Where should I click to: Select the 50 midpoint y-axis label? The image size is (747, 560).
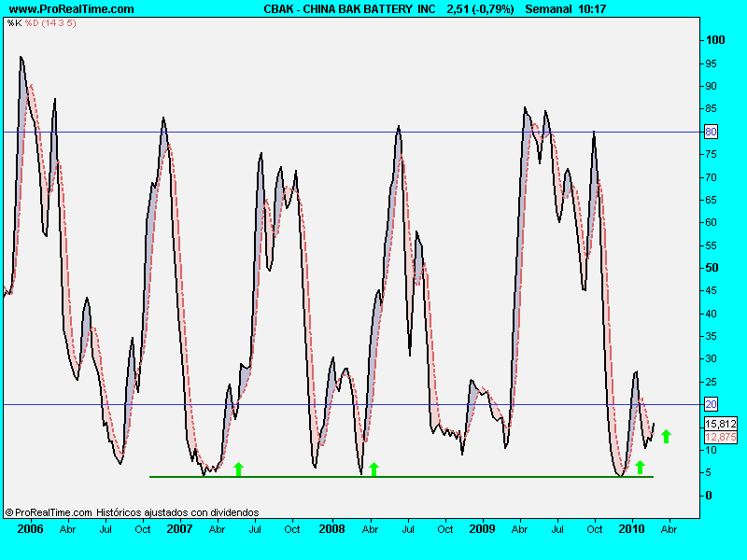tap(712, 268)
